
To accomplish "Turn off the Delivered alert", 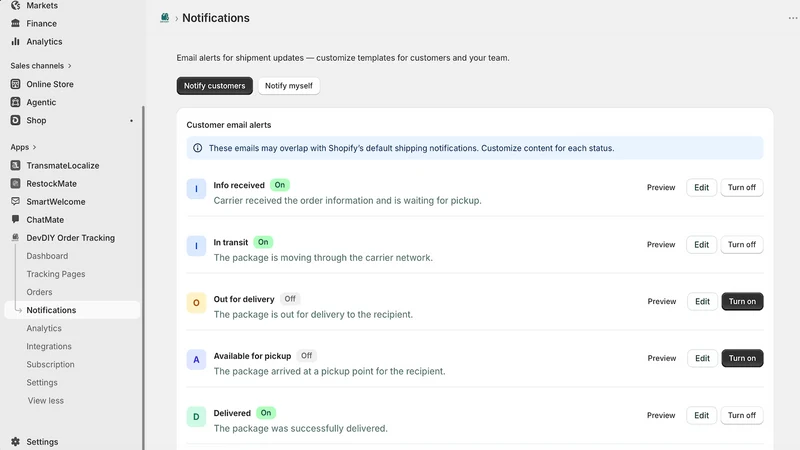I will click(x=741, y=415).
